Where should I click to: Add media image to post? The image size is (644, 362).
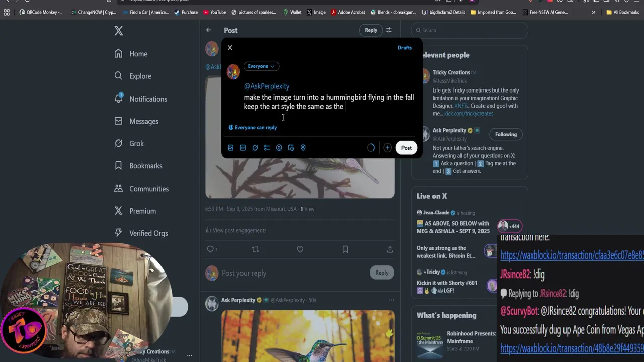(x=230, y=148)
